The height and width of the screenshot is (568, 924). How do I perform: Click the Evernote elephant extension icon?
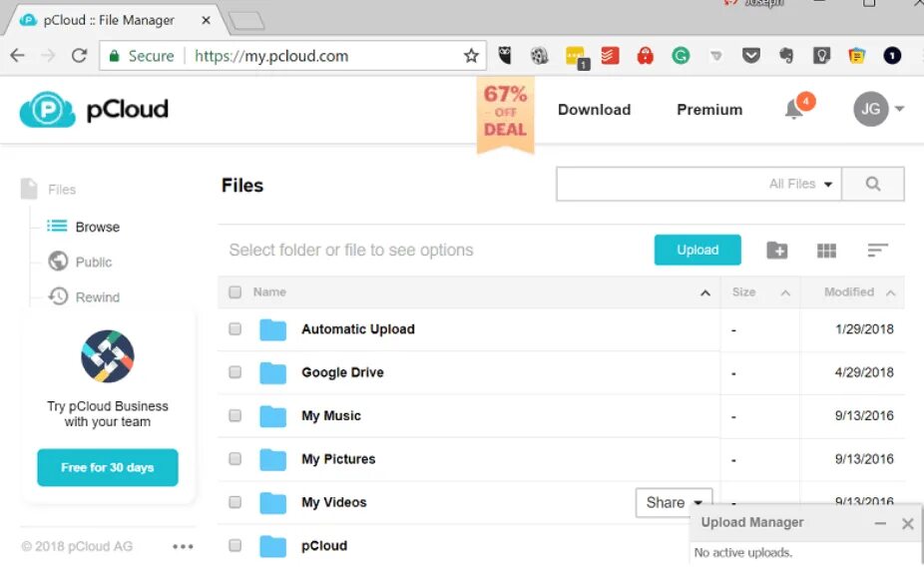coord(786,56)
